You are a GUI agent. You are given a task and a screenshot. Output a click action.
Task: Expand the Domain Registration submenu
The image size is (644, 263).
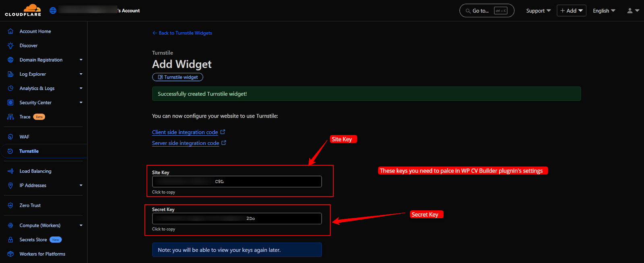(81, 60)
